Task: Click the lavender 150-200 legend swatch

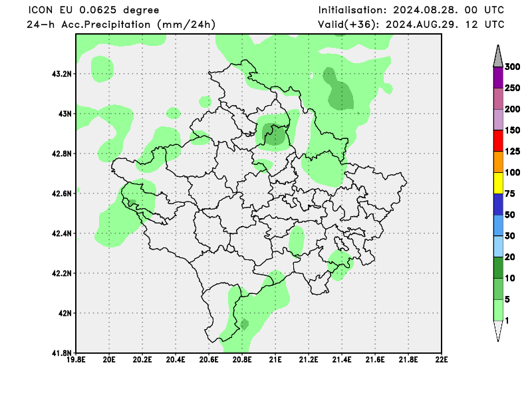Action: (x=498, y=120)
